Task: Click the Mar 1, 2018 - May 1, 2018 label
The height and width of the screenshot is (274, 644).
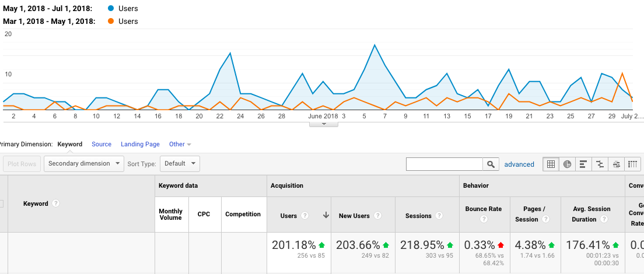Action: (49, 22)
